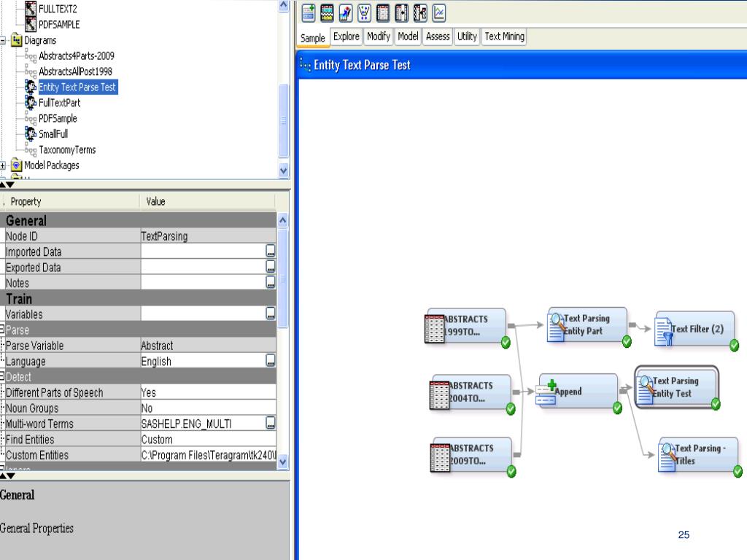Screen dimensions: 747x560
Task: Select the Append node tool in the toolbar
Action: 309,13
